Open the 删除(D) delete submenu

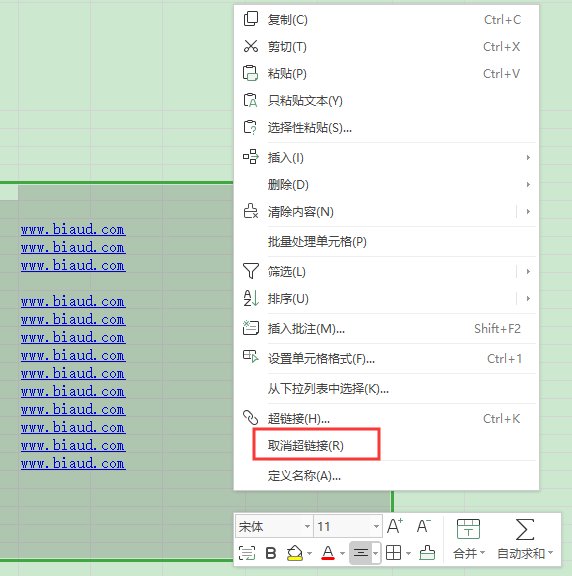point(386,184)
